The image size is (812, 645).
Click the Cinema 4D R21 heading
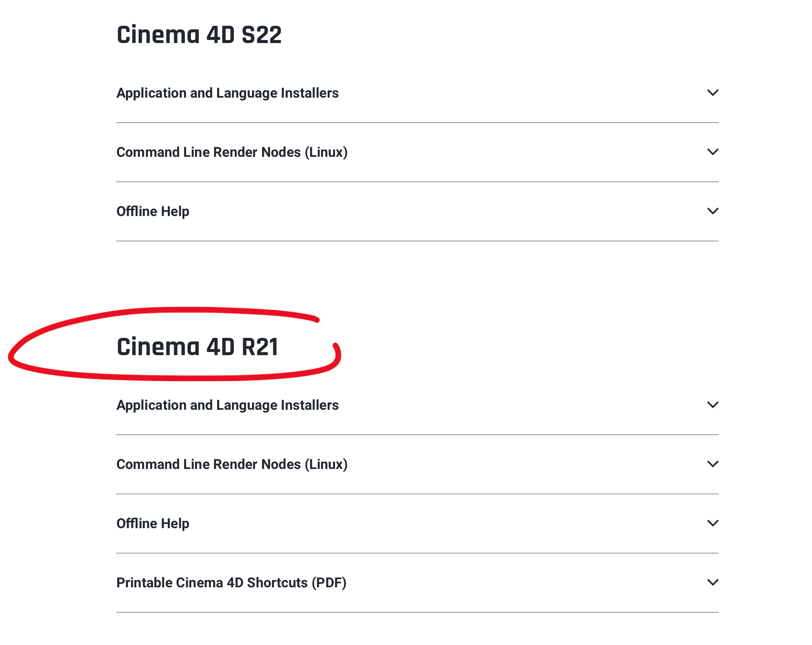[x=197, y=347]
